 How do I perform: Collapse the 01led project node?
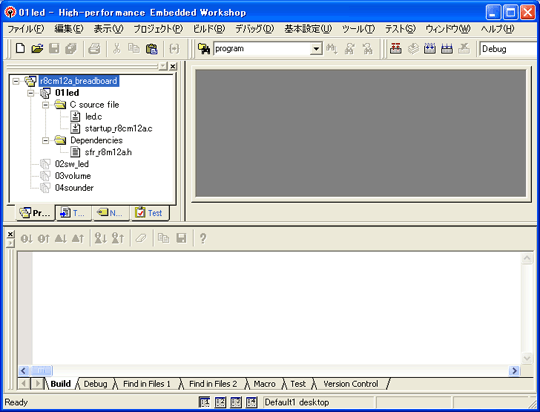[31, 93]
